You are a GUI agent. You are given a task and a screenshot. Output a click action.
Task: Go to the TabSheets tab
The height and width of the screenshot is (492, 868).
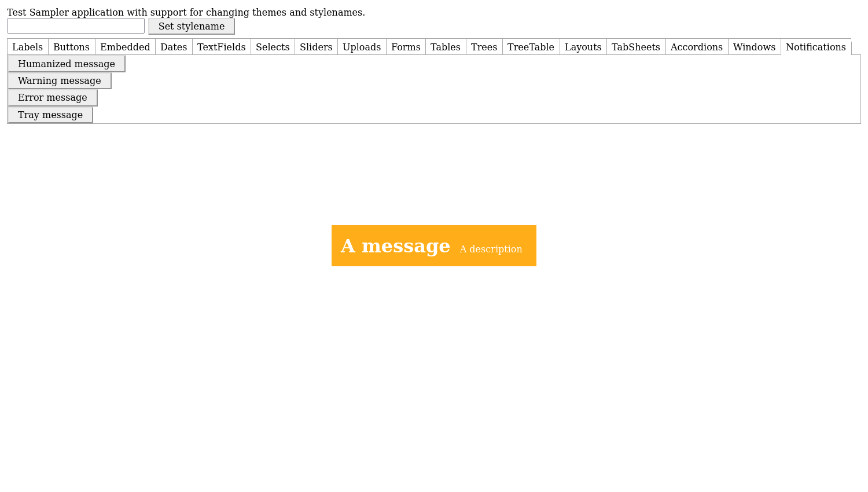(636, 47)
